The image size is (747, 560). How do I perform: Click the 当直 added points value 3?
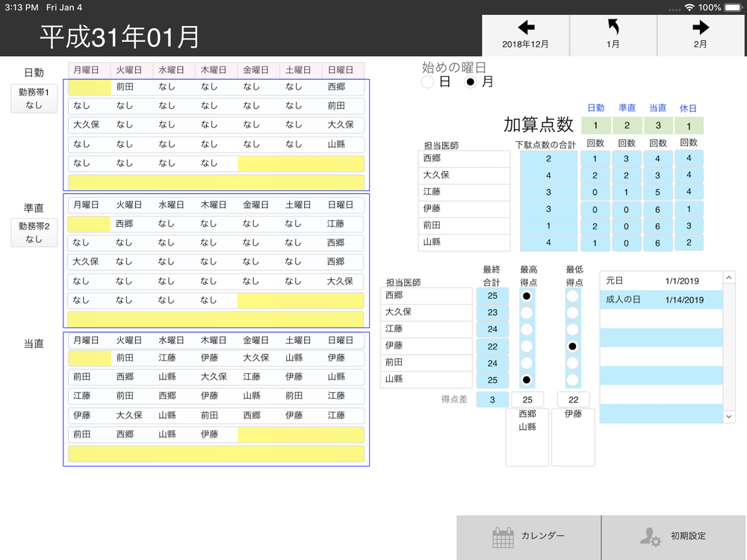[657, 126]
